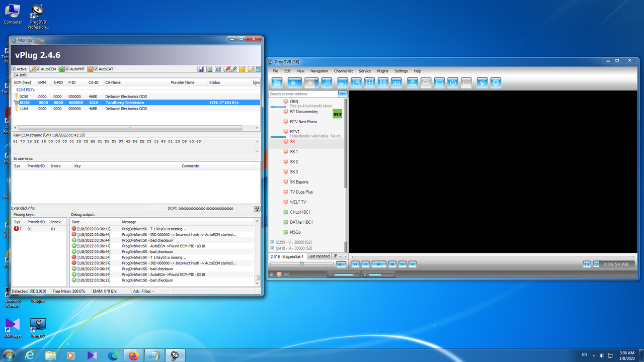The image size is (644, 362).
Task: Click the download arrow toolbar icon in ProgDVB
Action: click(x=412, y=83)
